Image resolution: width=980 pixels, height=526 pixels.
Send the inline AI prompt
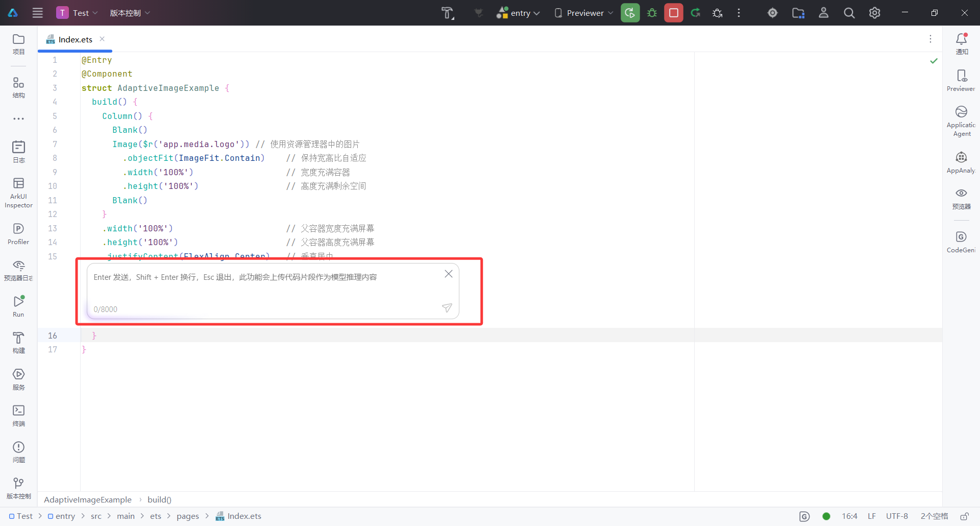tap(447, 307)
